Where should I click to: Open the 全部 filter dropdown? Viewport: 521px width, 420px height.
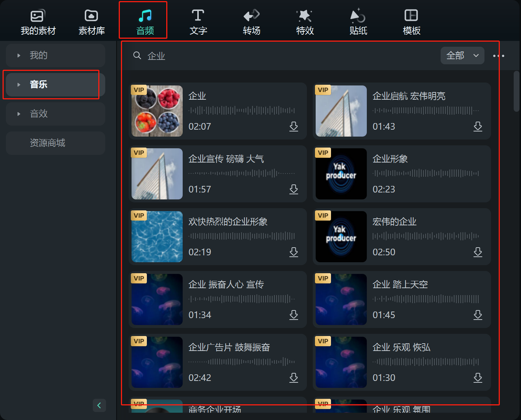pyautogui.click(x=462, y=56)
